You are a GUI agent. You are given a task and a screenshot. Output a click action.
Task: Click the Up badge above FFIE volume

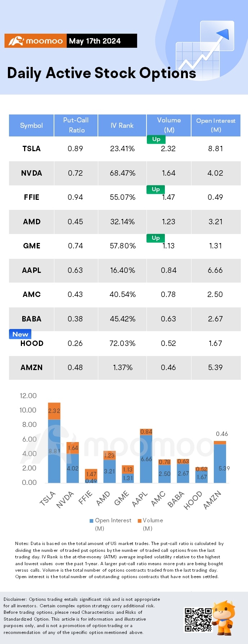click(156, 189)
